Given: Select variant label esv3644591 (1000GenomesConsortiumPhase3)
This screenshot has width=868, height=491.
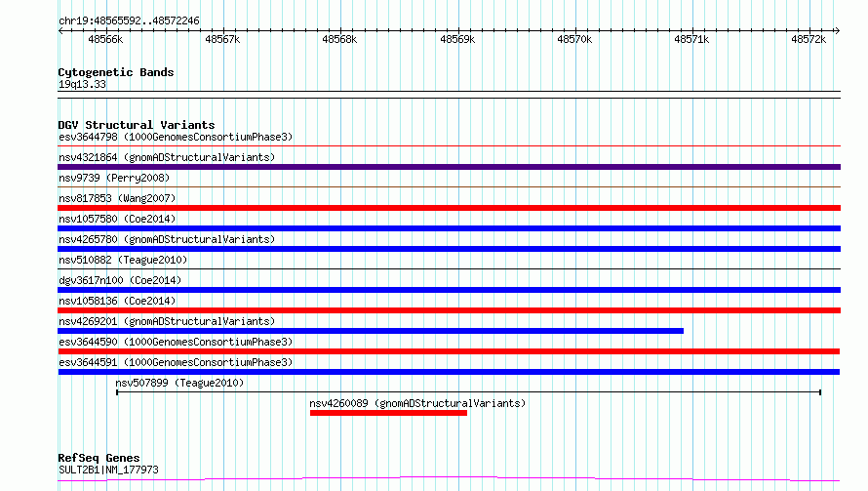Looking at the screenshot, I should pyautogui.click(x=176, y=362).
